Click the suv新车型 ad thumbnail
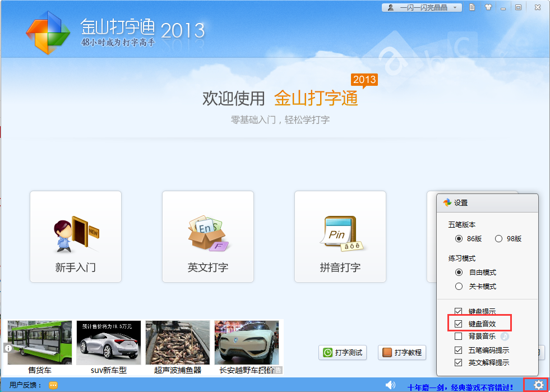The height and width of the screenshot is (392, 550). click(109, 343)
